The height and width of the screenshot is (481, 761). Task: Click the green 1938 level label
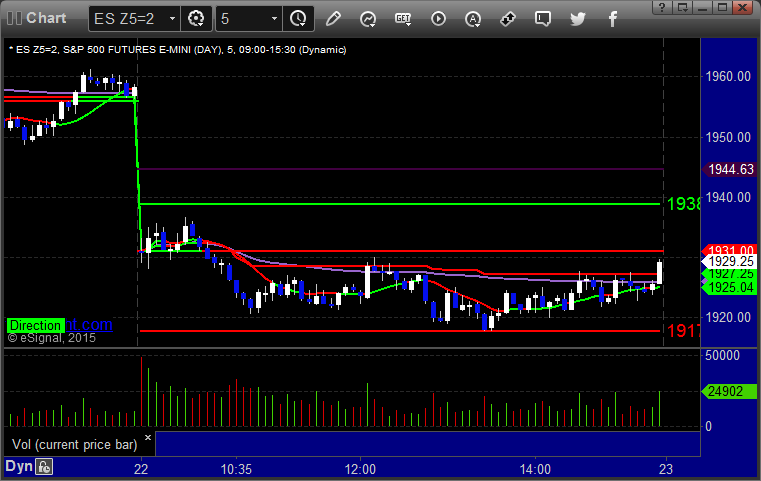[683, 204]
